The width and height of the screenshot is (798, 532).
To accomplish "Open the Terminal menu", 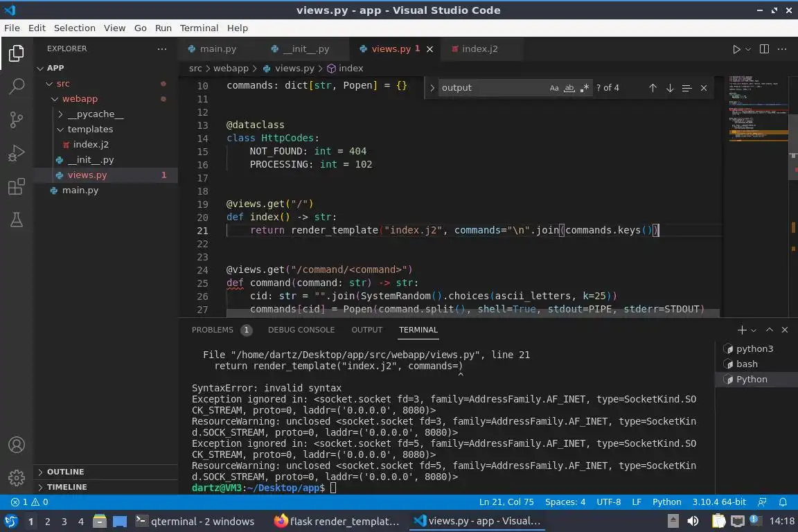I will (x=199, y=28).
